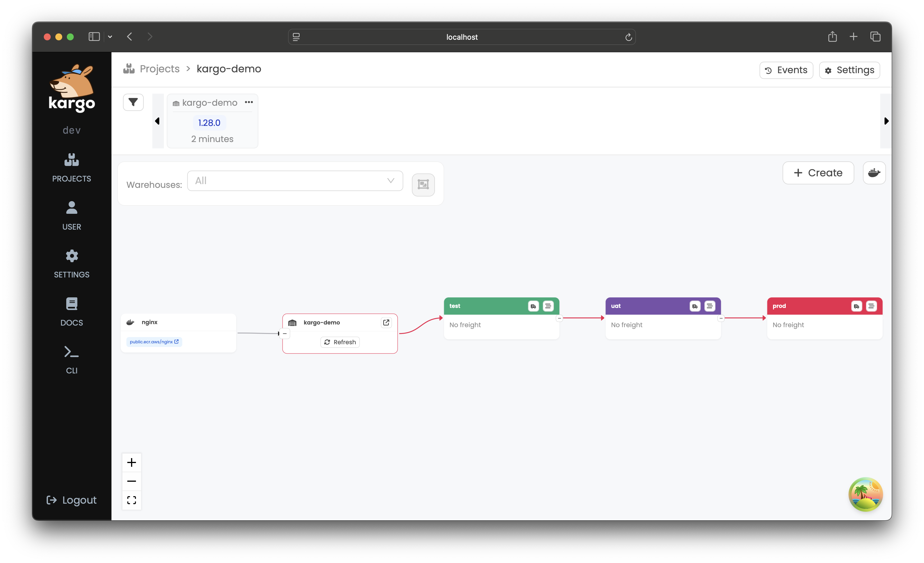The width and height of the screenshot is (924, 563).
Task: Toggle the stage layout icon beside Warehouses
Action: tap(423, 184)
